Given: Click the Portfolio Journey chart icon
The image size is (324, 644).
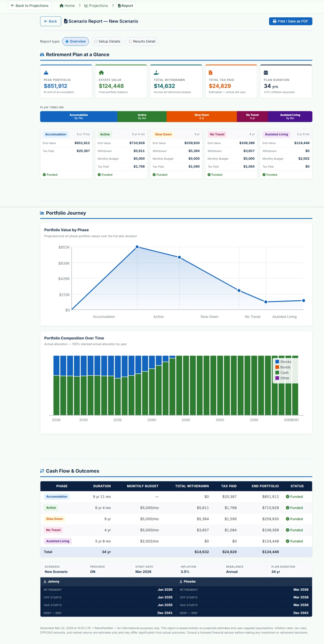Looking at the screenshot, I should tap(42, 213).
